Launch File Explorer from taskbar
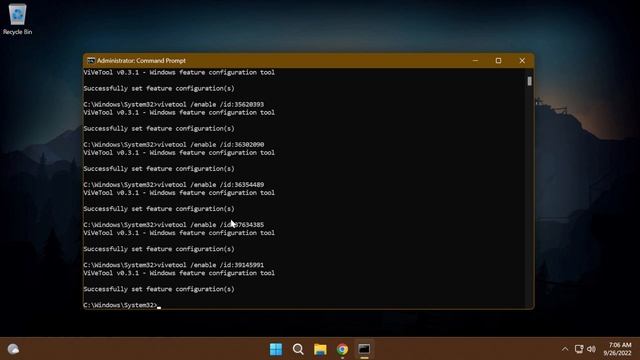 coord(320,349)
